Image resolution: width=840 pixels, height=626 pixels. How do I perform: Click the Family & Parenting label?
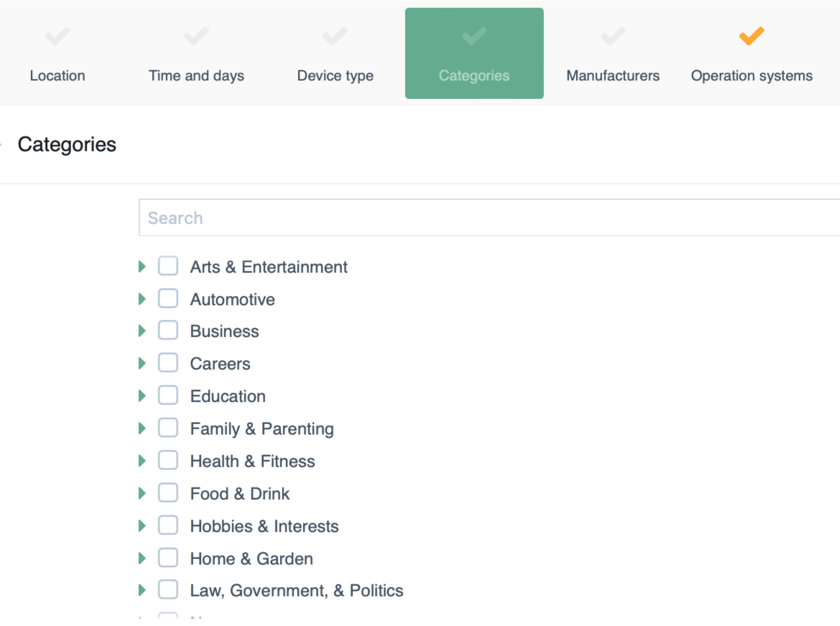pos(262,429)
